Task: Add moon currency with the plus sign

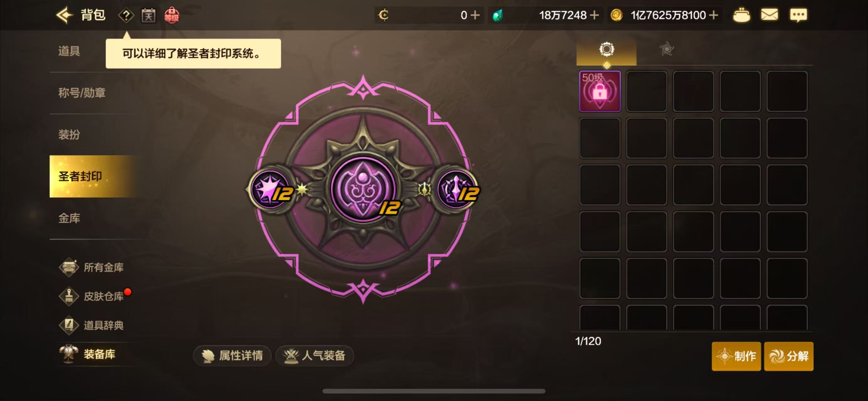Action: pos(475,15)
